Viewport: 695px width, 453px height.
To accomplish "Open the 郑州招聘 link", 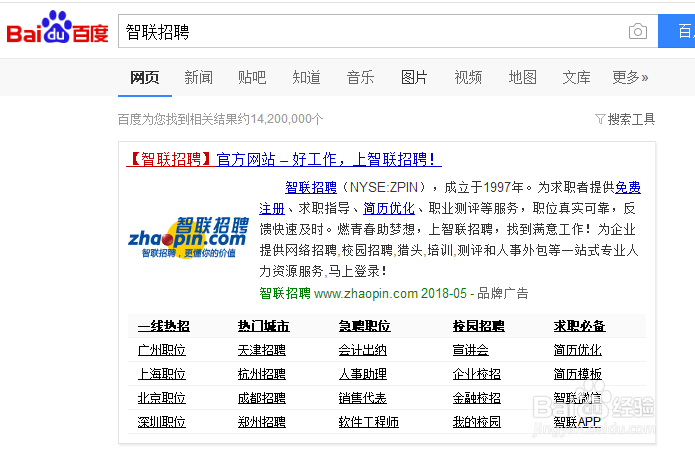I will pyautogui.click(x=262, y=422).
